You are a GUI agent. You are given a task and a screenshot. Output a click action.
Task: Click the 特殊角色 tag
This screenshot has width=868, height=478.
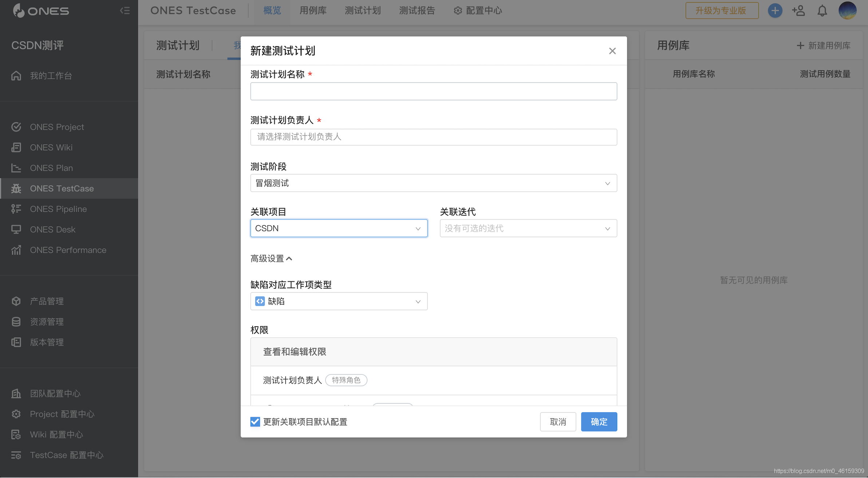[x=346, y=380]
